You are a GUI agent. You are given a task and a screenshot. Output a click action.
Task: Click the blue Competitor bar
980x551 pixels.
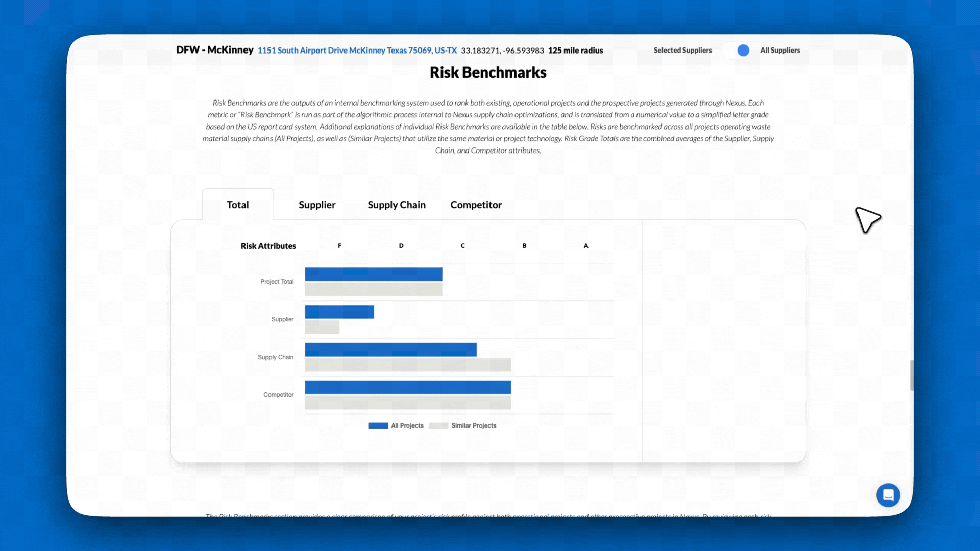[x=408, y=387]
